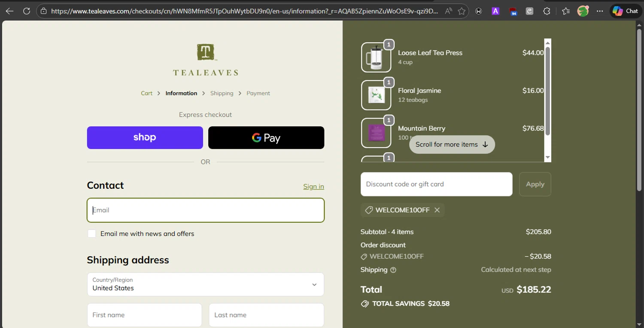Image resolution: width=644 pixels, height=328 pixels.
Task: Open Copilot Chat in the browser toolbar
Action: tap(625, 11)
